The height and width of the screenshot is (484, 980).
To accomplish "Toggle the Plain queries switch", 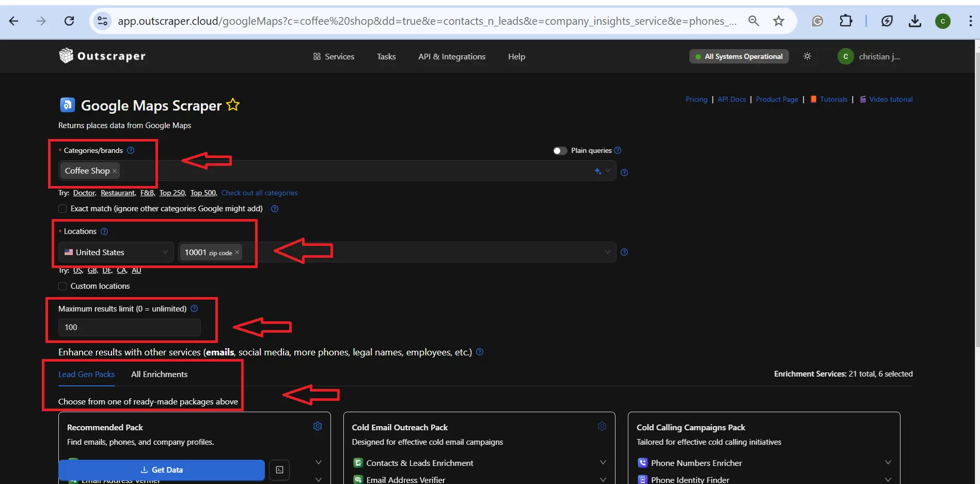I will pyautogui.click(x=560, y=151).
